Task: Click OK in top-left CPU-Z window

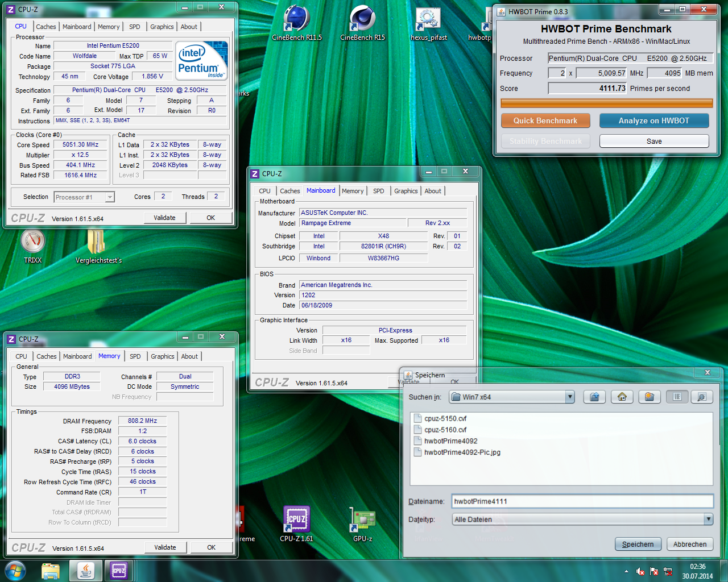Action: 210,218
